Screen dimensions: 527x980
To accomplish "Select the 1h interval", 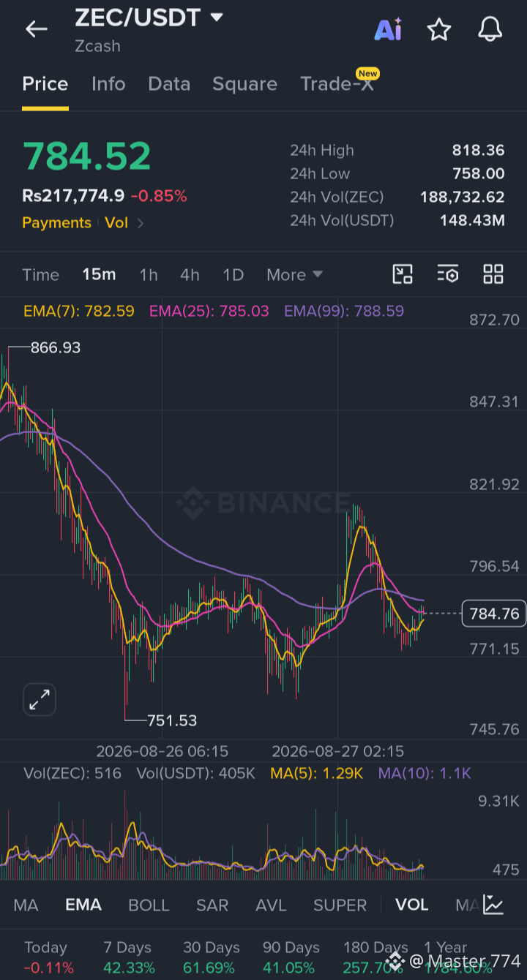I will (x=149, y=275).
